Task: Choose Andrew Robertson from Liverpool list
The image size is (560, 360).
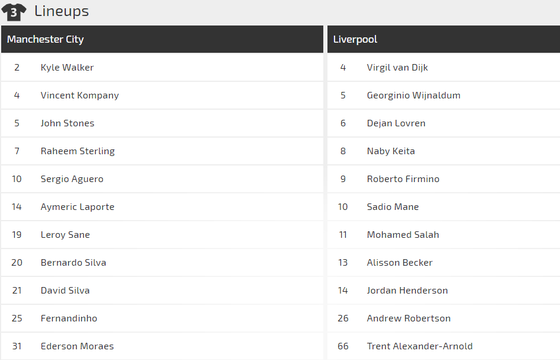Action: tap(409, 318)
